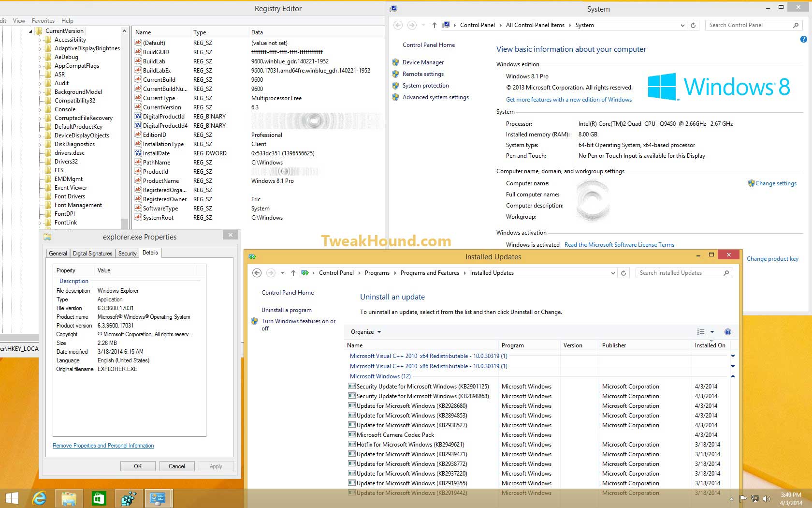Click up arrow in System window navigation
Viewport: 812px width, 508px height.
coord(434,25)
